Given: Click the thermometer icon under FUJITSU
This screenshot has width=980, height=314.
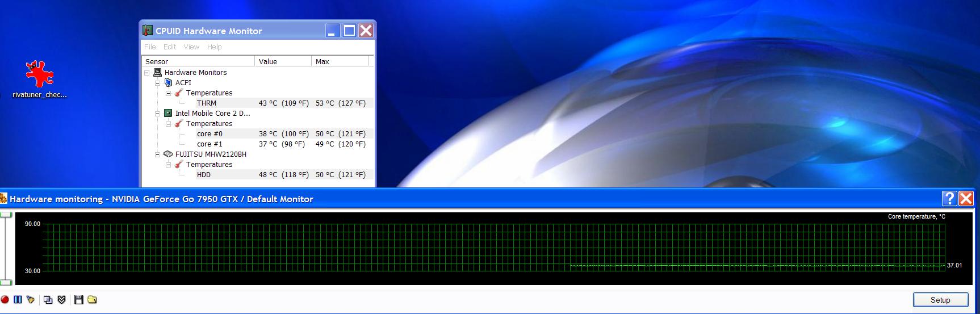Looking at the screenshot, I should (x=179, y=164).
